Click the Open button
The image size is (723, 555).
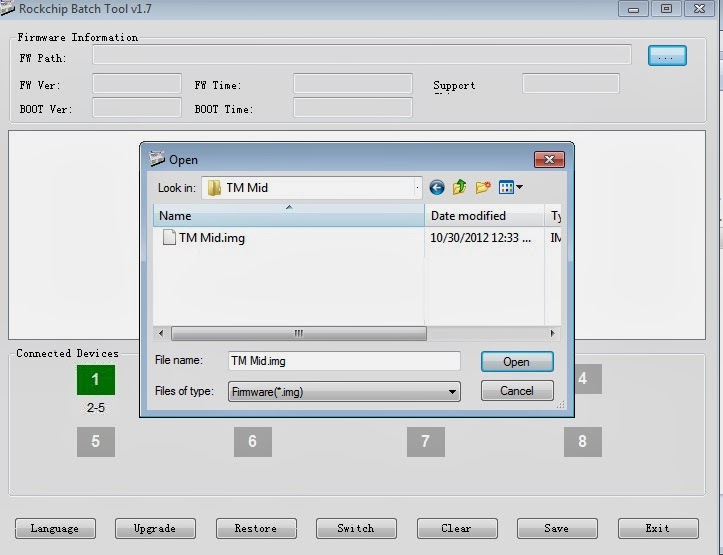click(x=517, y=362)
